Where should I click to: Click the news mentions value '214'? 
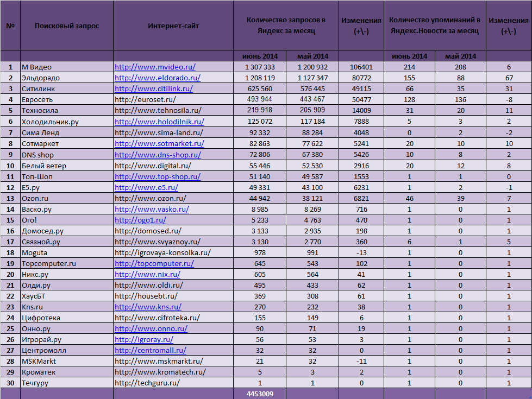[x=410, y=67]
